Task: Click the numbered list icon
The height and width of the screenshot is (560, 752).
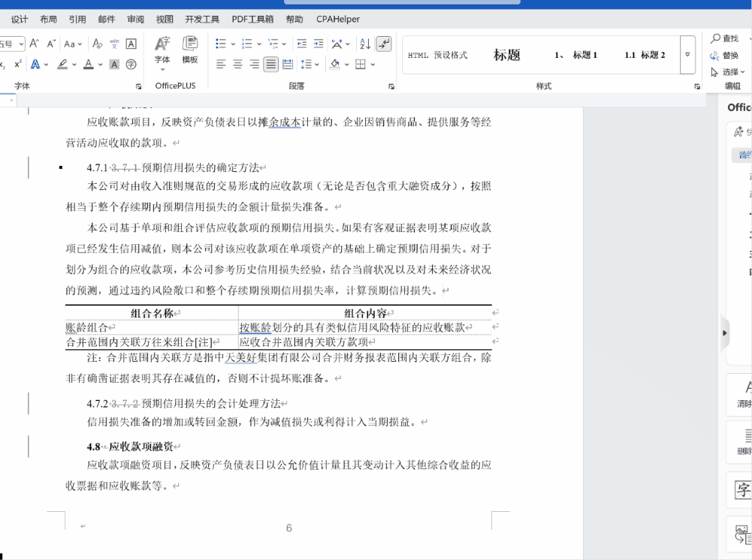Action: tap(246, 44)
